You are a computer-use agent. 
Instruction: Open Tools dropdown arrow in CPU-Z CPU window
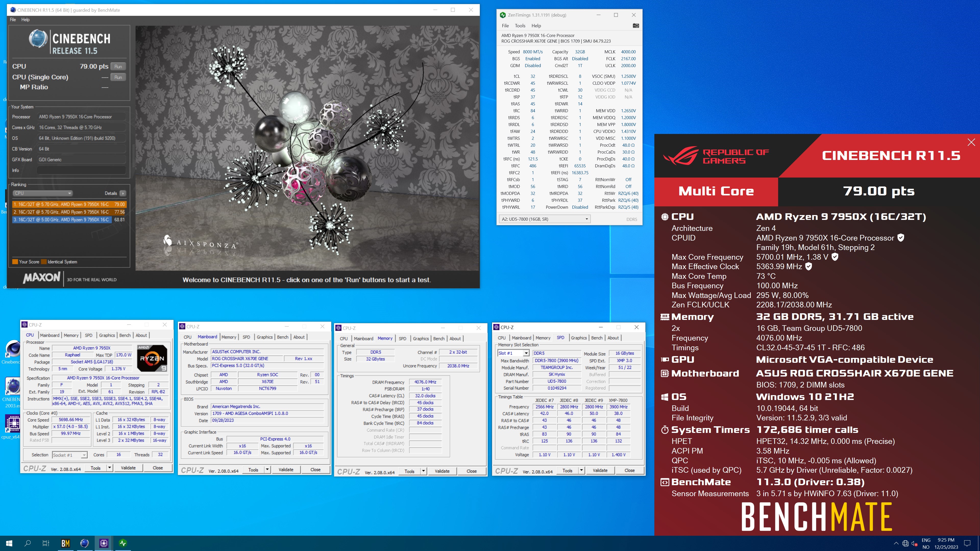point(109,468)
